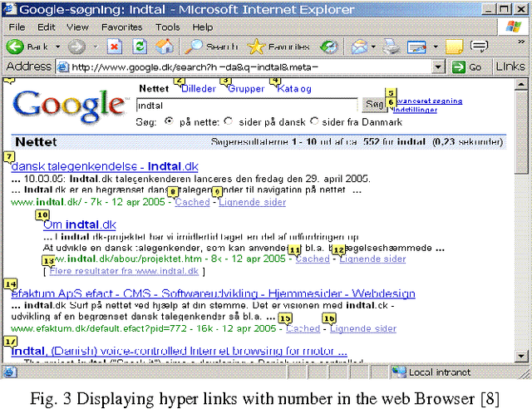Click the Refresh page icon
532x409 pixels.
click(140, 47)
